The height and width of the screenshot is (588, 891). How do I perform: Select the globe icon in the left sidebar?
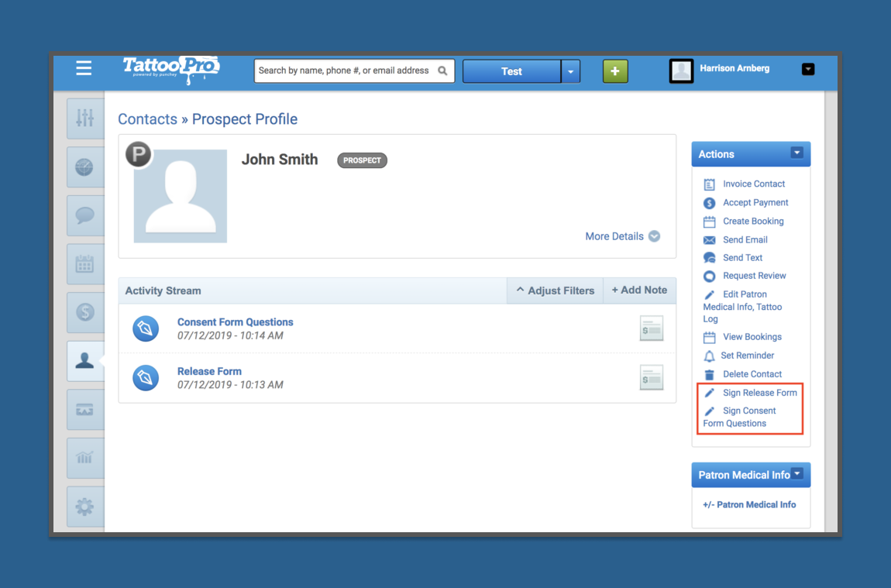[85, 167]
